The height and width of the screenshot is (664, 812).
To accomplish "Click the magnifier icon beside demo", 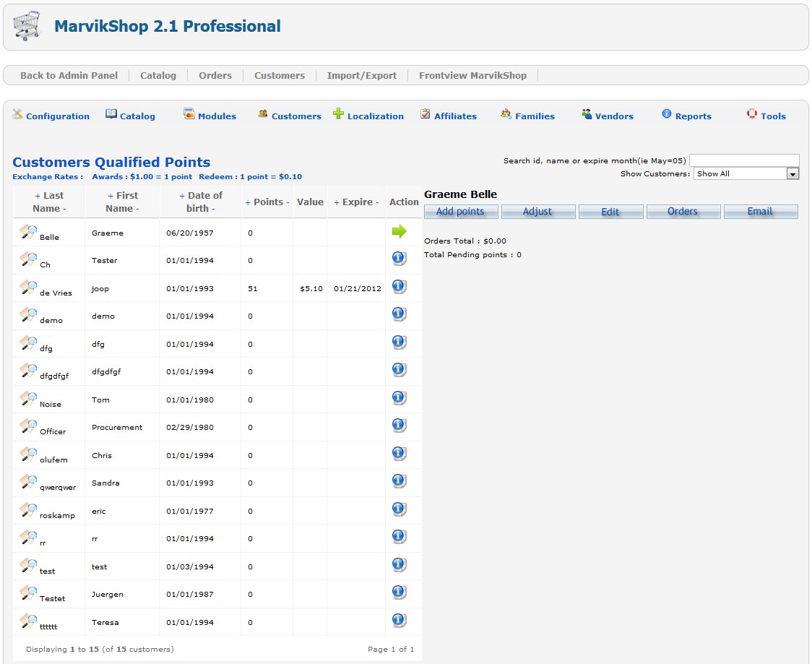I will pos(28,315).
